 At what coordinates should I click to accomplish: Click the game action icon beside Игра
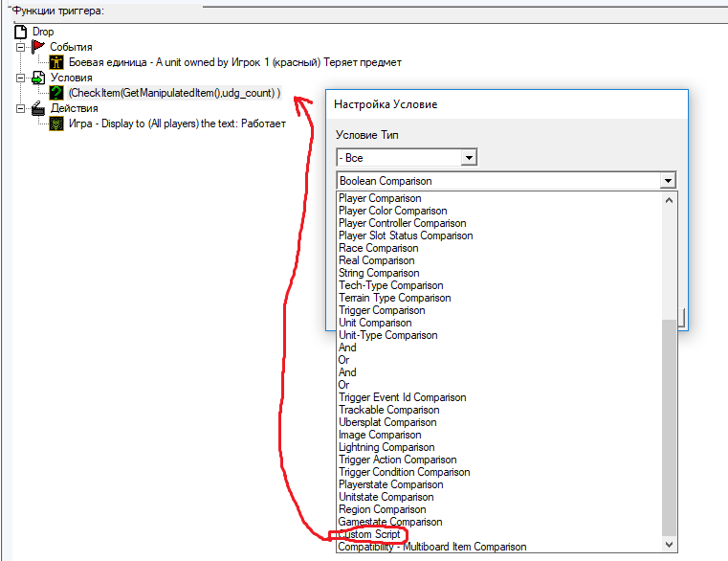coord(56,123)
